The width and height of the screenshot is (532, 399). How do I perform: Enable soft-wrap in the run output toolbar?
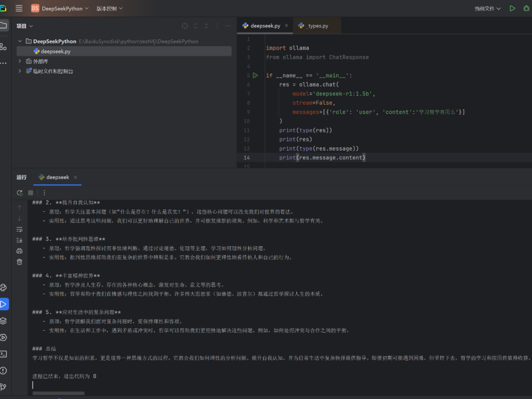point(20,229)
